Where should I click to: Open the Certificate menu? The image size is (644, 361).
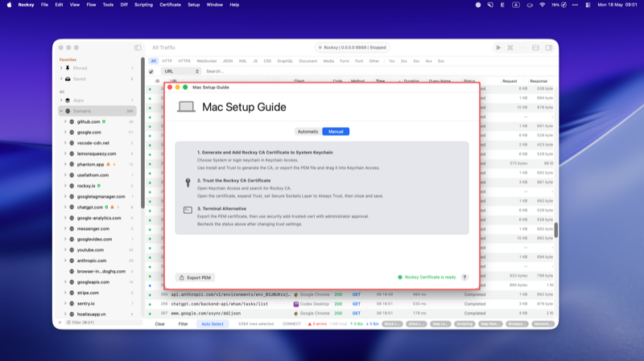tap(170, 5)
